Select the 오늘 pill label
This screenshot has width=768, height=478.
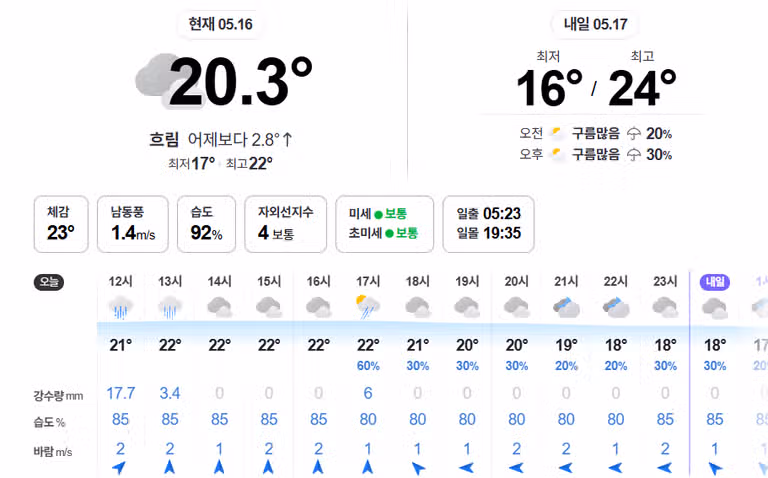click(x=49, y=282)
